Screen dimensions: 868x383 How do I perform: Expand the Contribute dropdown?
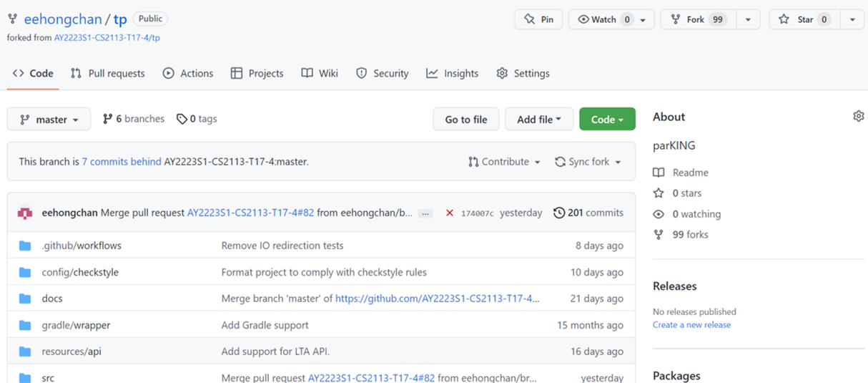(x=504, y=162)
